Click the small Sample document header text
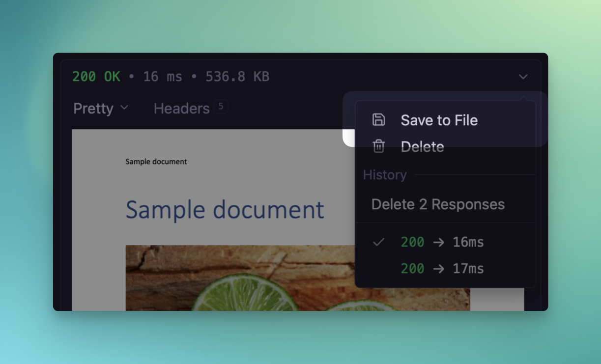Image resolution: width=601 pixels, height=364 pixels. point(156,162)
